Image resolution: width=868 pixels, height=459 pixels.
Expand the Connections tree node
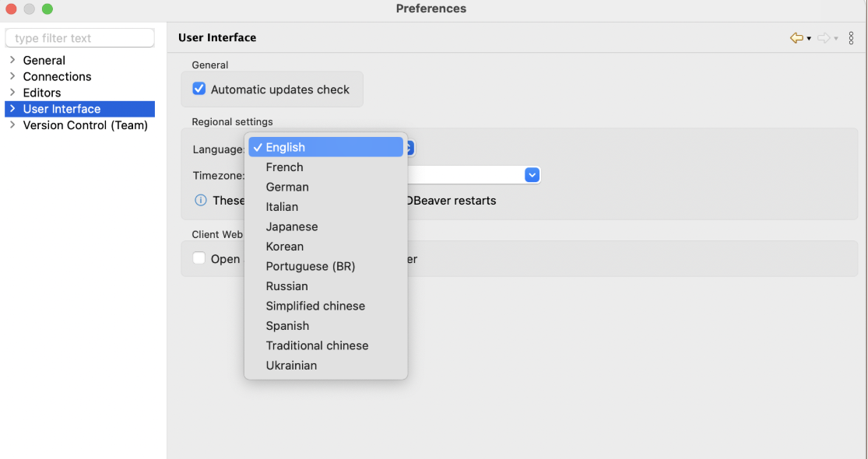click(12, 76)
